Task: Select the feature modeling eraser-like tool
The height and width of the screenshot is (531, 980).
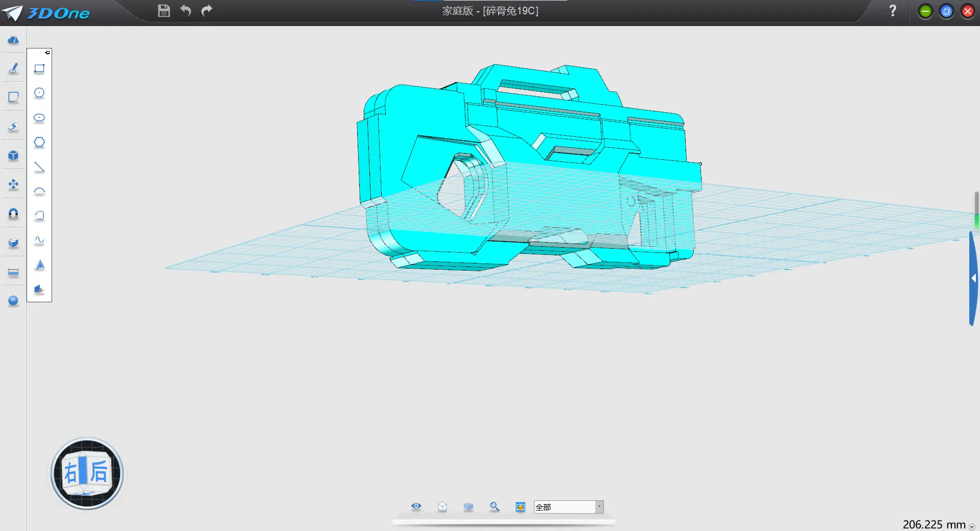Action: pyautogui.click(x=13, y=126)
